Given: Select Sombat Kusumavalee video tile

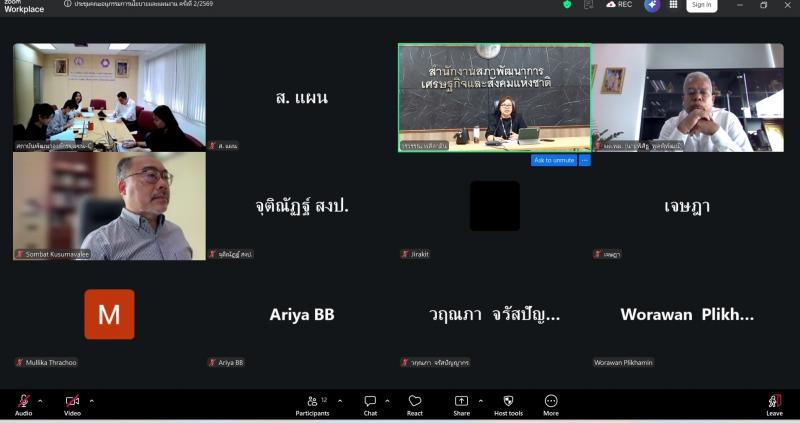Looking at the screenshot, I should point(110,206).
